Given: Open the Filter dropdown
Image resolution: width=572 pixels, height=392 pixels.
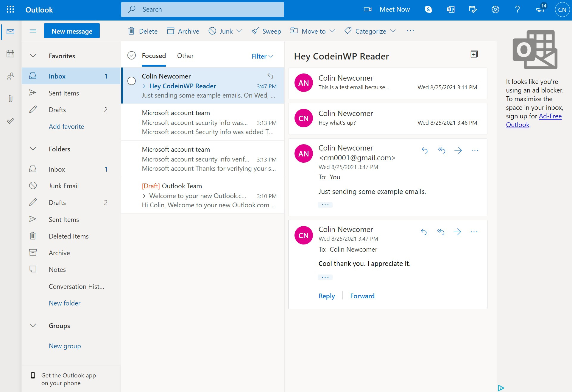Looking at the screenshot, I should (x=262, y=56).
